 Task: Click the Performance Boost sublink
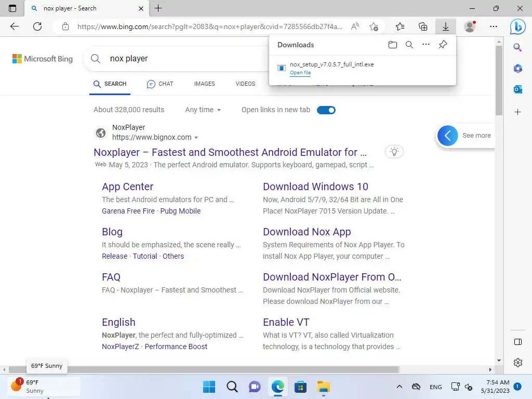tap(176, 347)
